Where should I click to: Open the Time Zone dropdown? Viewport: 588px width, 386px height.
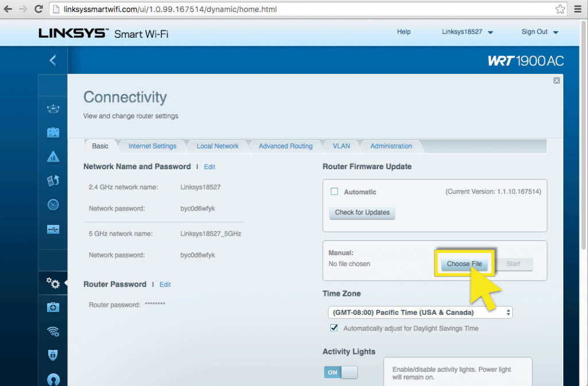pos(420,312)
